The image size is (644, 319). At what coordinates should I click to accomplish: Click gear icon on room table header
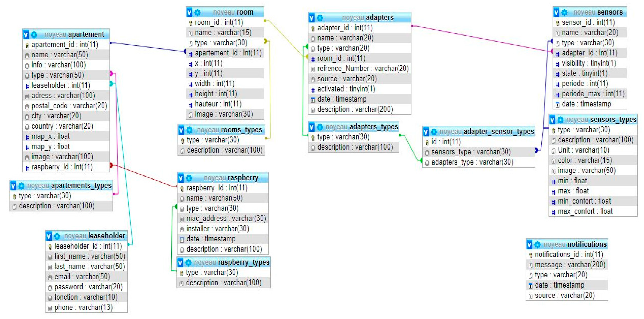198,12
